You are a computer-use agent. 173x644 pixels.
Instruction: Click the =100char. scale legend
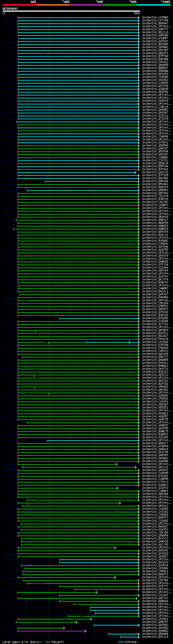tap(129, 642)
